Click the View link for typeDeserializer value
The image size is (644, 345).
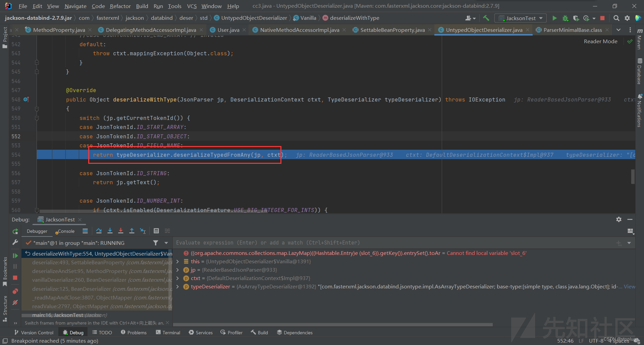pyautogui.click(x=629, y=287)
